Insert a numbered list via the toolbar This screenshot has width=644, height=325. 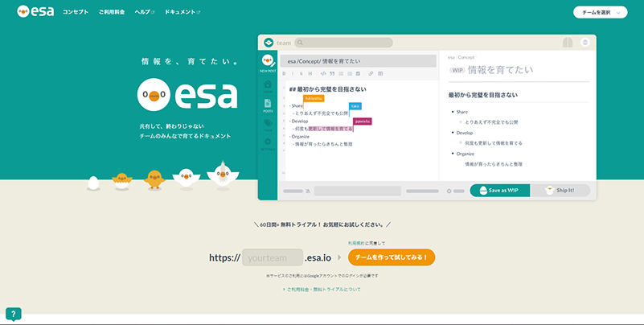pos(350,73)
